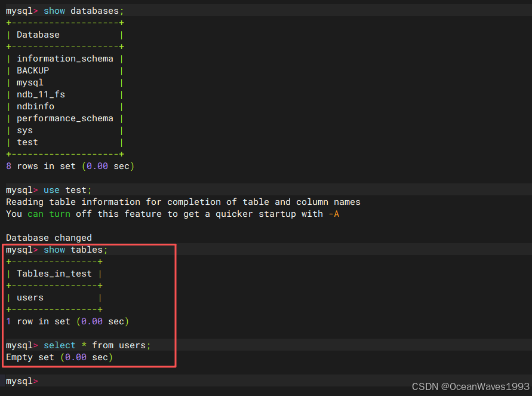Image resolution: width=532 pixels, height=396 pixels.
Task: Click '1 row in set (0.00 sec)' line
Action: (67, 321)
